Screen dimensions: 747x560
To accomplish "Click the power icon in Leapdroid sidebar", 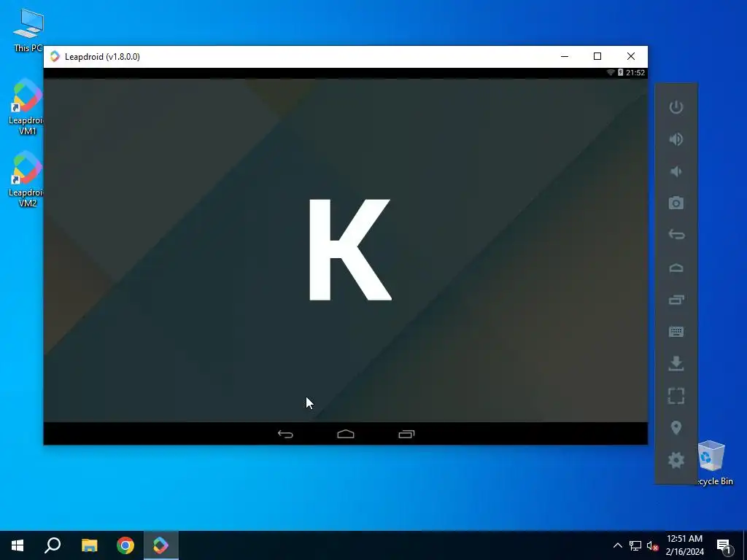I will 676,107.
